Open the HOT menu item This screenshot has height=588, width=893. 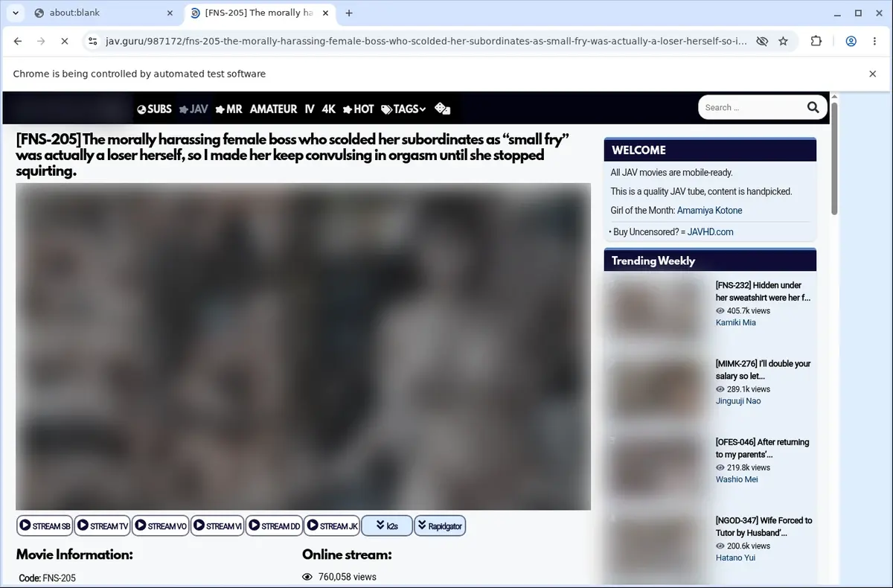coord(358,109)
